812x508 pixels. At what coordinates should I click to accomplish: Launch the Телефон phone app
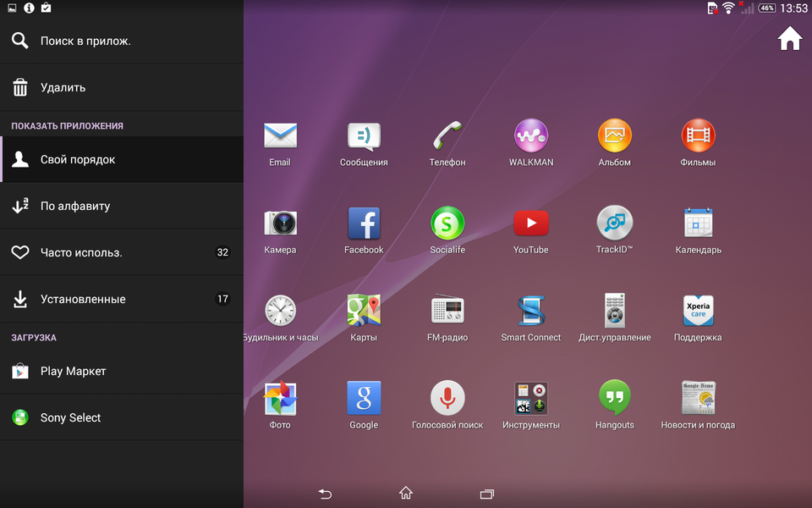[x=447, y=136]
